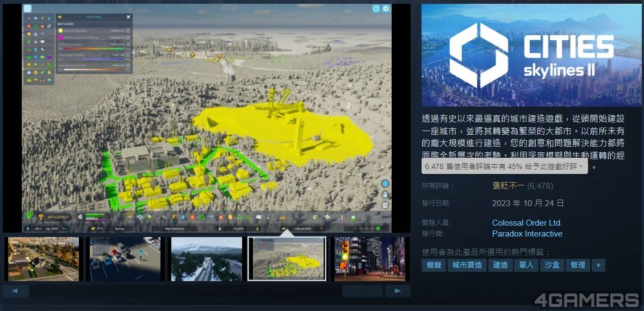Screen dimensions: 644x311
Task: Open the zone demand bars indicator
Action: (x=94, y=217)
